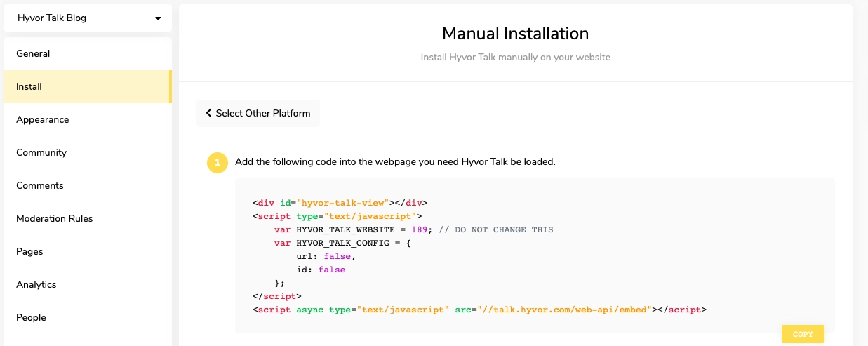Copy the installation code with COPY button
Viewport: 868px width, 346px height.
point(803,334)
